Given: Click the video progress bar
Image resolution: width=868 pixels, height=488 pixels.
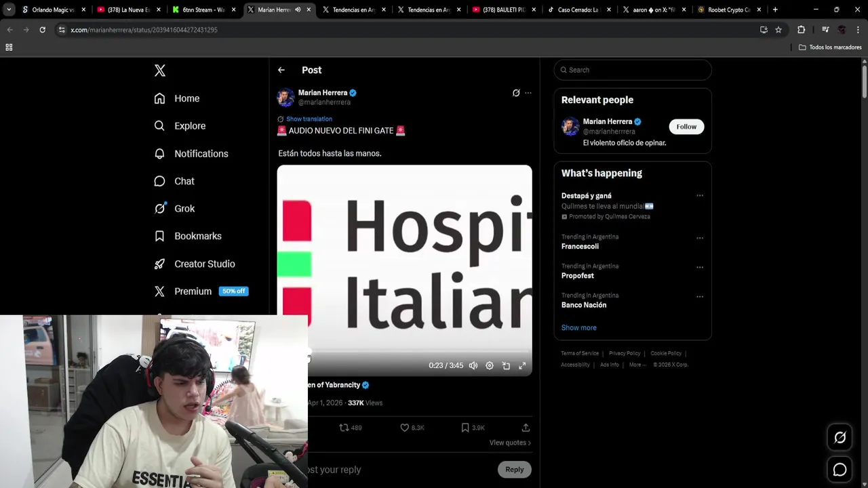Looking at the screenshot, I should tap(420, 352).
